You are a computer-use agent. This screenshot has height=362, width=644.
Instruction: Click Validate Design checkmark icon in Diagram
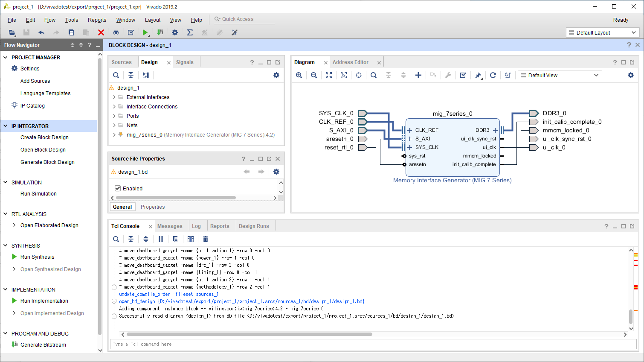click(x=463, y=75)
